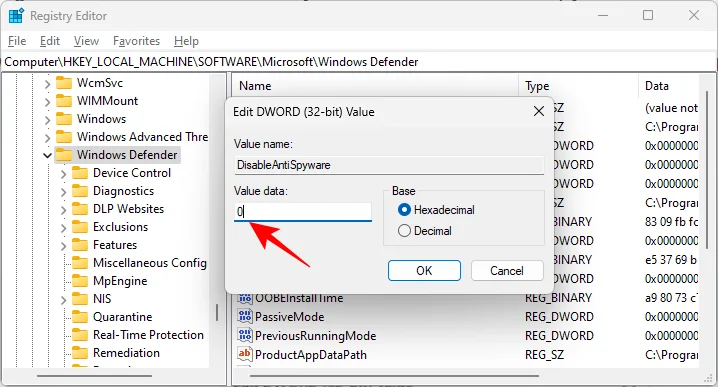Expand the Exclusions subkey
Image resolution: width=718 pixels, height=387 pixels.
coord(63,228)
